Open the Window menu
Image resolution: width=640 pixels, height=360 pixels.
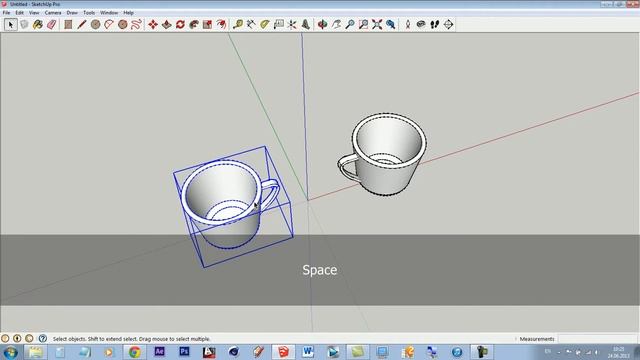click(x=109, y=13)
